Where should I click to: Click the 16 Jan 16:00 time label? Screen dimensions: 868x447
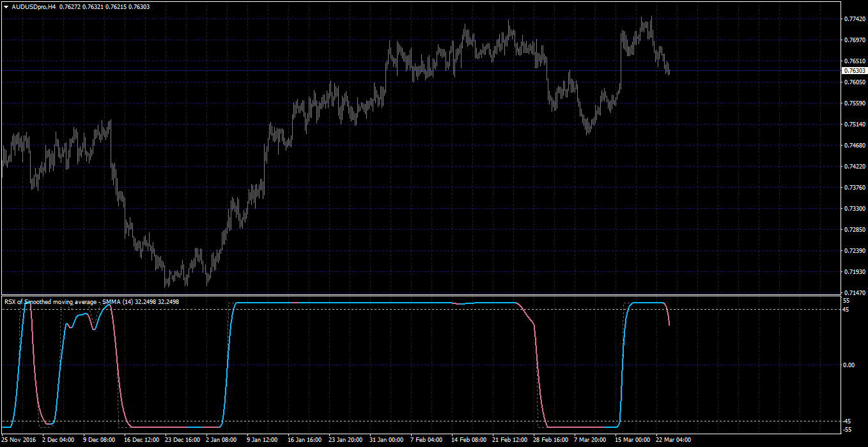[305, 440]
